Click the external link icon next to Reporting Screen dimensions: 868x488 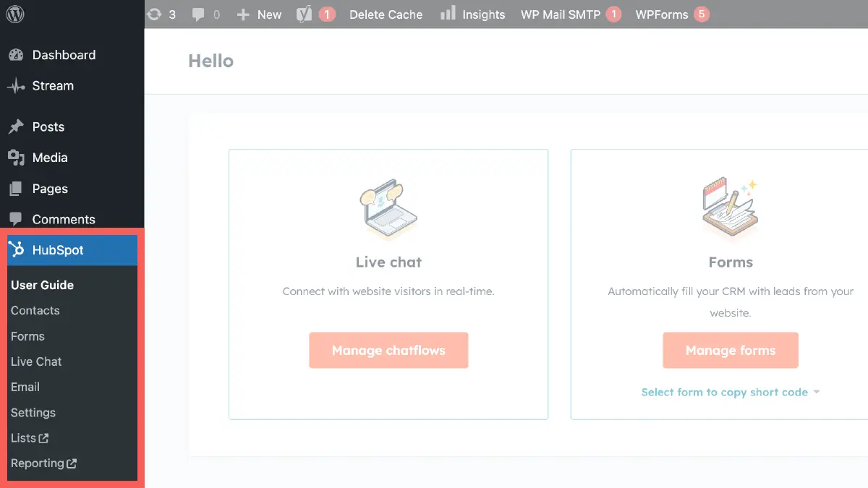tap(72, 463)
